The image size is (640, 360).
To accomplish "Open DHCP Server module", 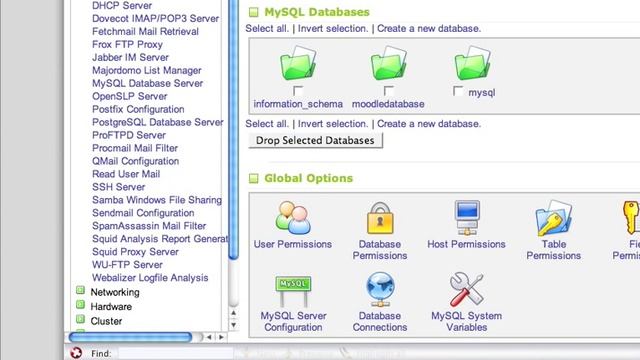I will coord(122,6).
